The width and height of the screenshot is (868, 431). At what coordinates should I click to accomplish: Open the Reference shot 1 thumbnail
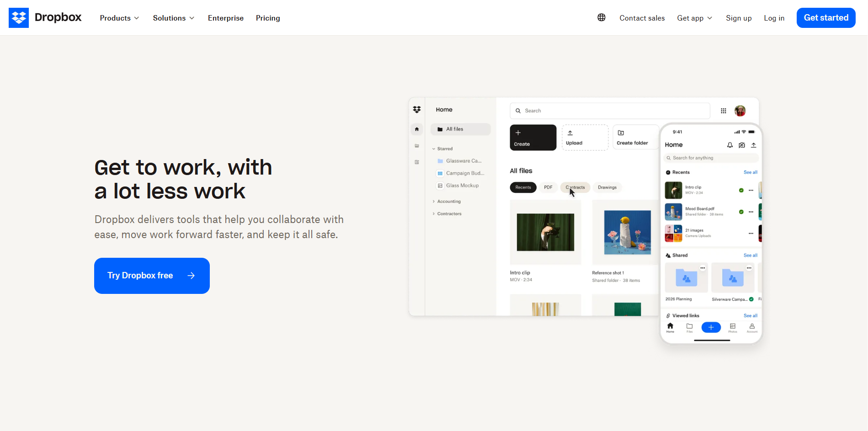coord(627,232)
